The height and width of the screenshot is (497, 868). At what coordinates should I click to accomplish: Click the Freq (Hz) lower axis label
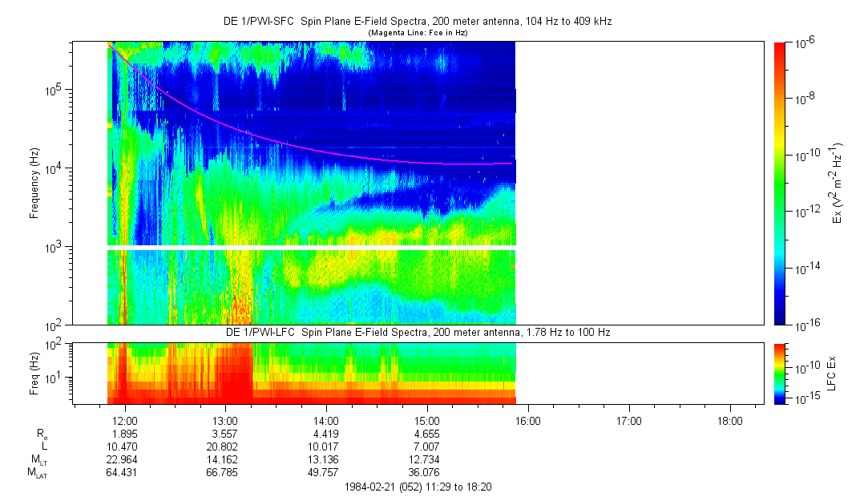coord(34,373)
